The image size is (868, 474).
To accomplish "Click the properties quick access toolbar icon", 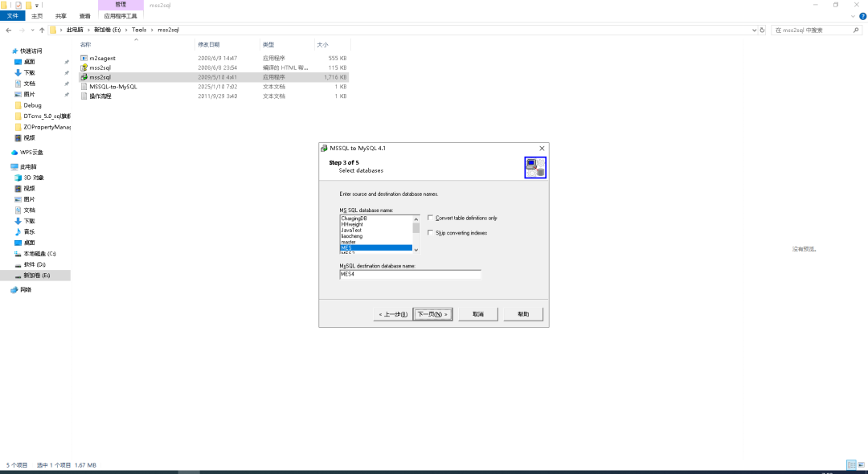I will (x=18, y=5).
